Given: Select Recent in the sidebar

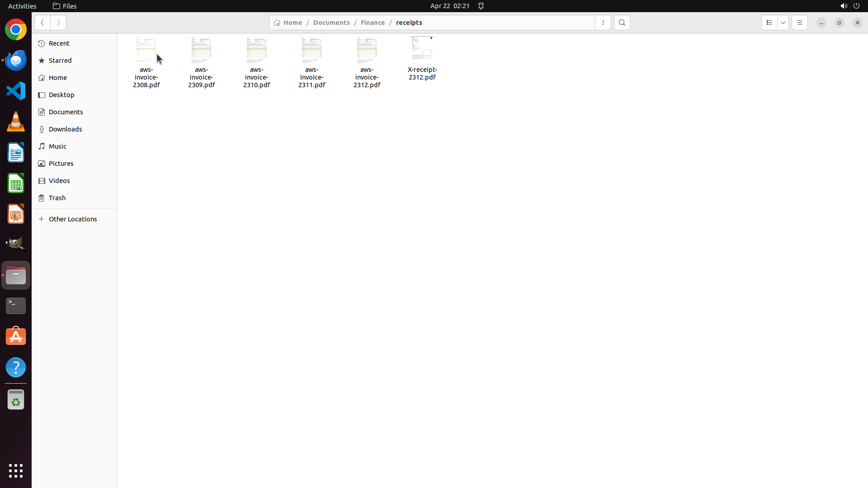Looking at the screenshot, I should 59,43.
